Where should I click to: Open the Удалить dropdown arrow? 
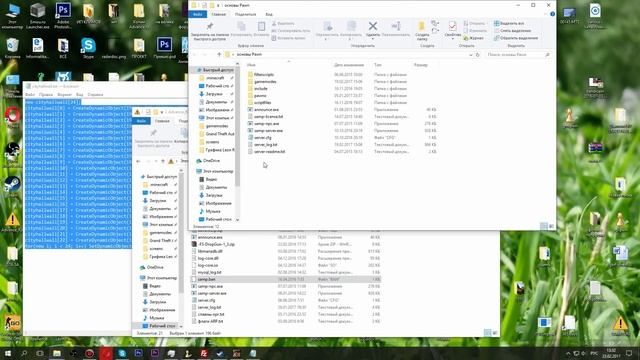point(373,39)
